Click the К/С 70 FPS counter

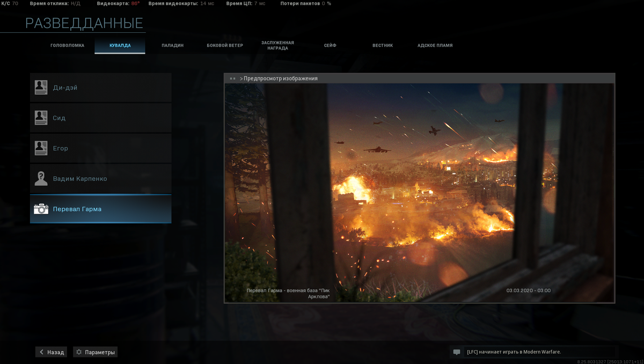(10, 3)
